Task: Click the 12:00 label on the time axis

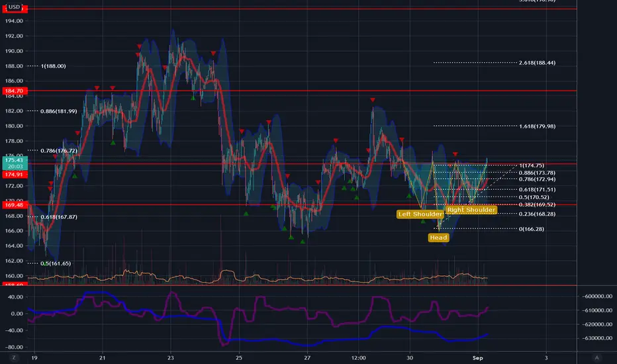Action: (x=358, y=357)
